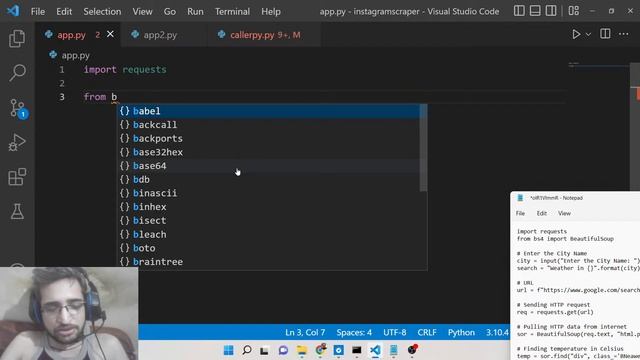
Task: Toggle the secondary side bar layout icon
Action: tap(551, 11)
